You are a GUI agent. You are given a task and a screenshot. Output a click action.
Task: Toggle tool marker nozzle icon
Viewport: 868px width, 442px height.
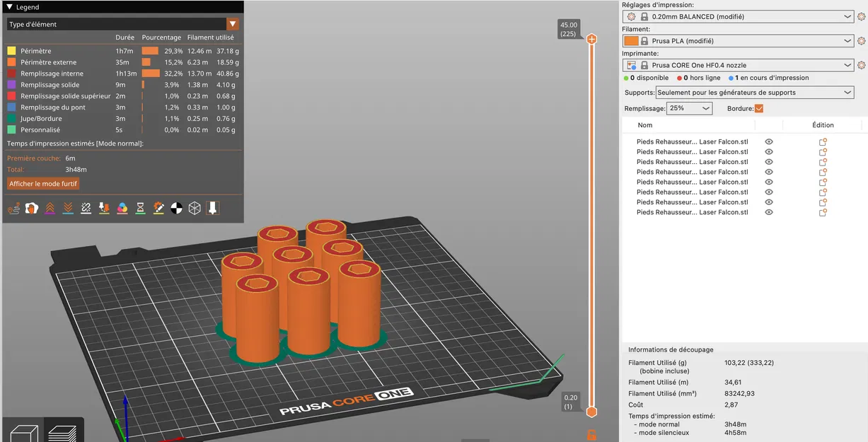coord(212,208)
